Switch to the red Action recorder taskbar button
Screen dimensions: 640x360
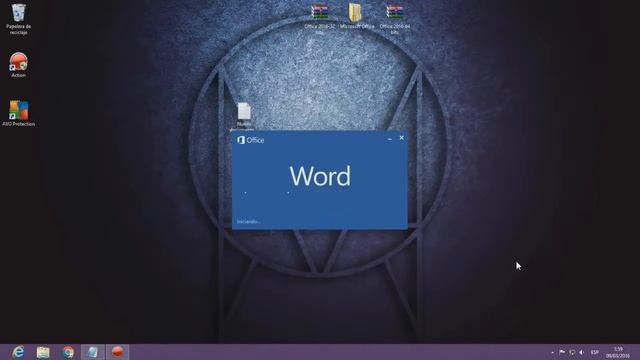click(x=118, y=352)
